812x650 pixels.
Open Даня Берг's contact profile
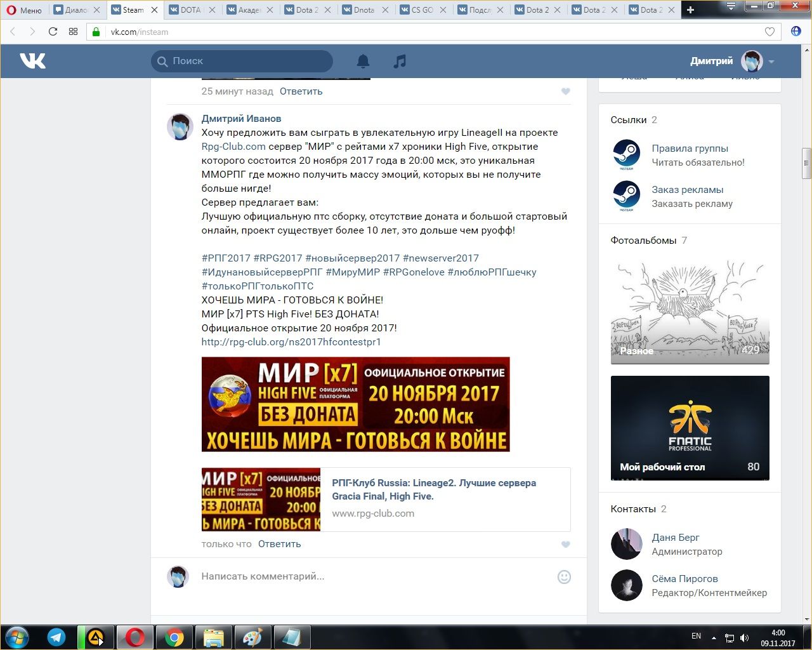click(x=676, y=538)
